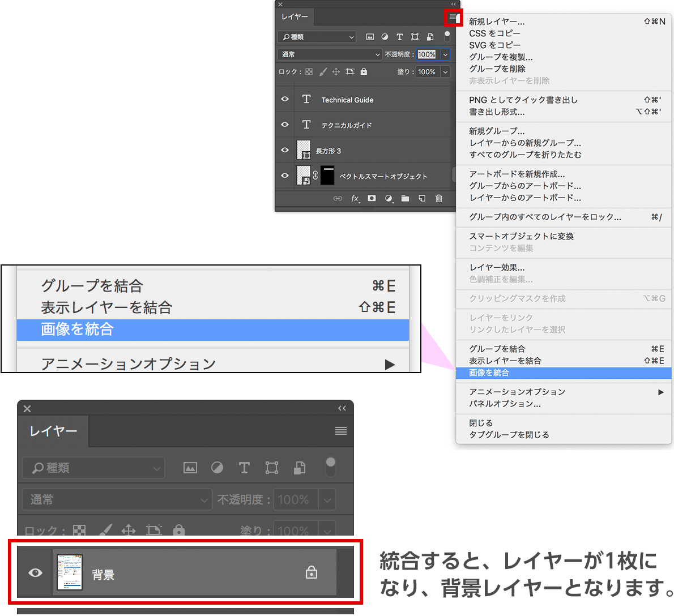
Task: Choose 新規レイヤー... from the panel menu
Action: click(x=564, y=22)
